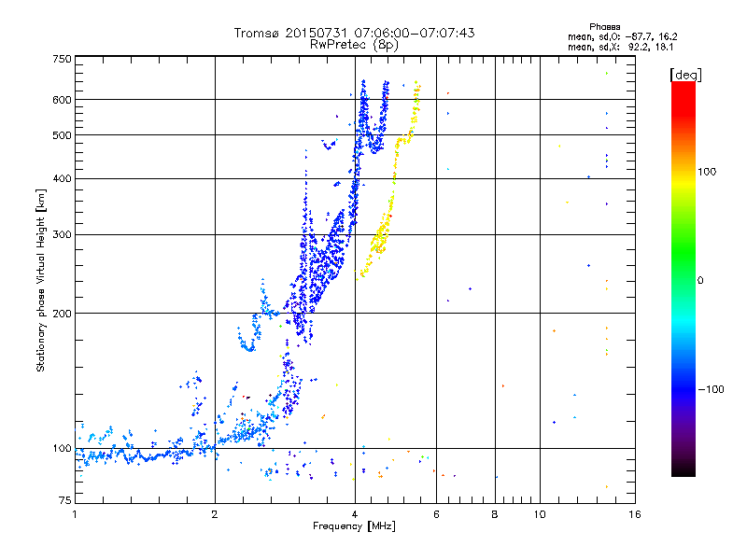
Task: Click the x-axis tick label '10'
Action: pos(540,514)
